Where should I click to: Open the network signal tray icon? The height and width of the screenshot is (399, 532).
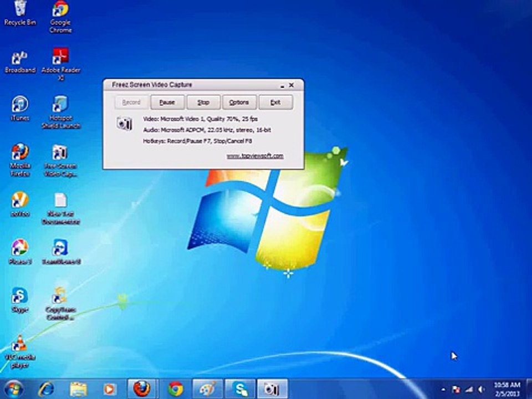[469, 390]
